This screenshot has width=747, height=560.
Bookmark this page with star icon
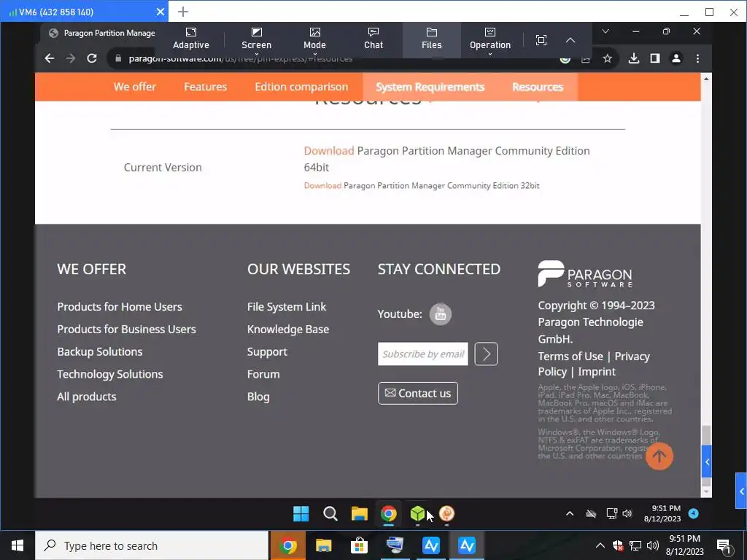pos(607,58)
